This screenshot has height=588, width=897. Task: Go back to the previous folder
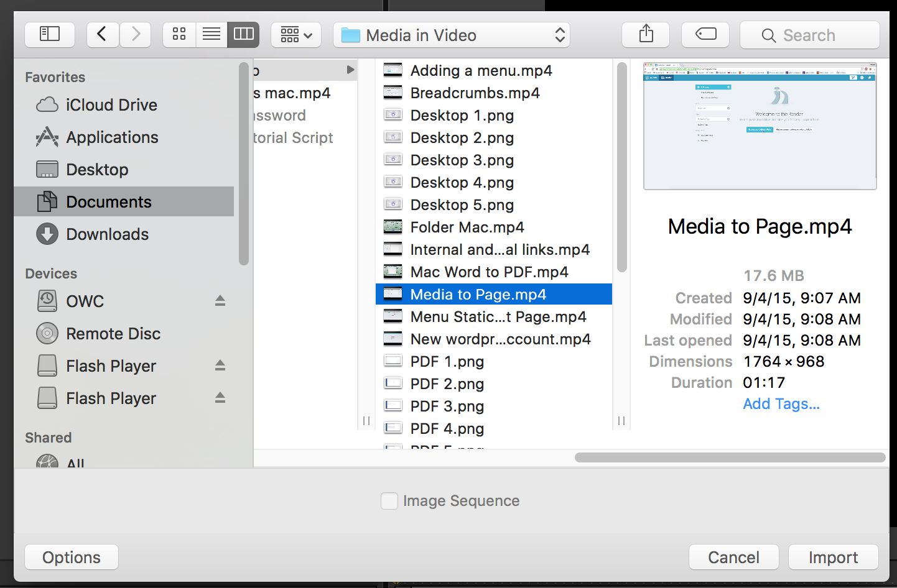tap(103, 35)
